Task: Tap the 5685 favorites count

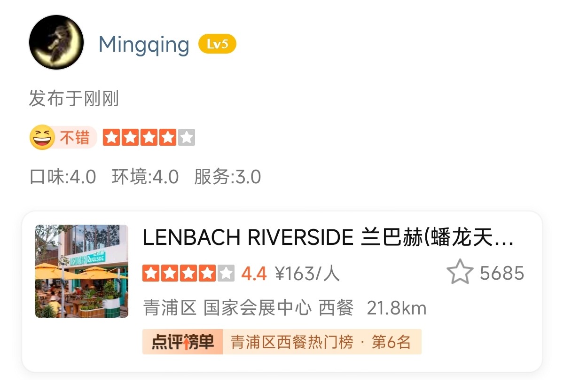Action: click(502, 273)
